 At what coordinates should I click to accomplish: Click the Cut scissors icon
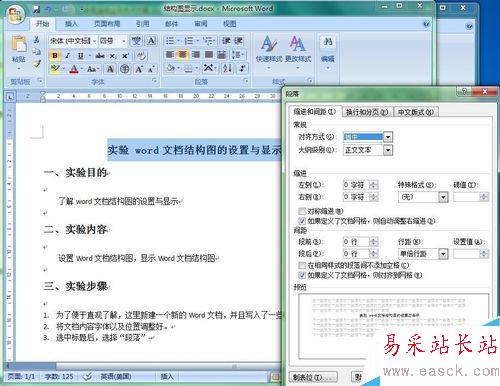coord(37,40)
